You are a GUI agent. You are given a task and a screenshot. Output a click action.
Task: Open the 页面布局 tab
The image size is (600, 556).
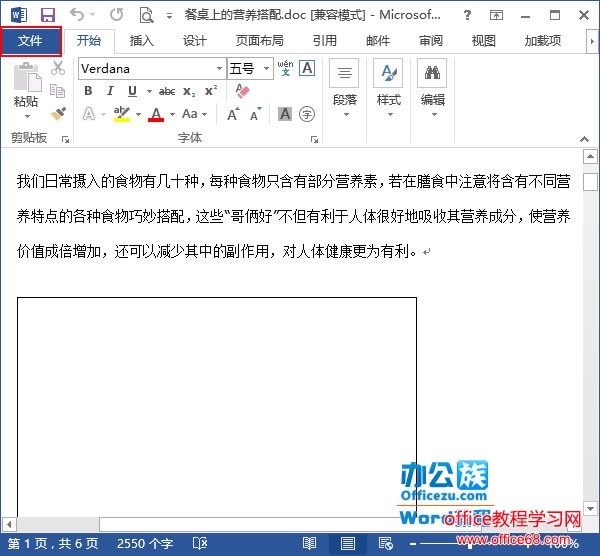(259, 41)
